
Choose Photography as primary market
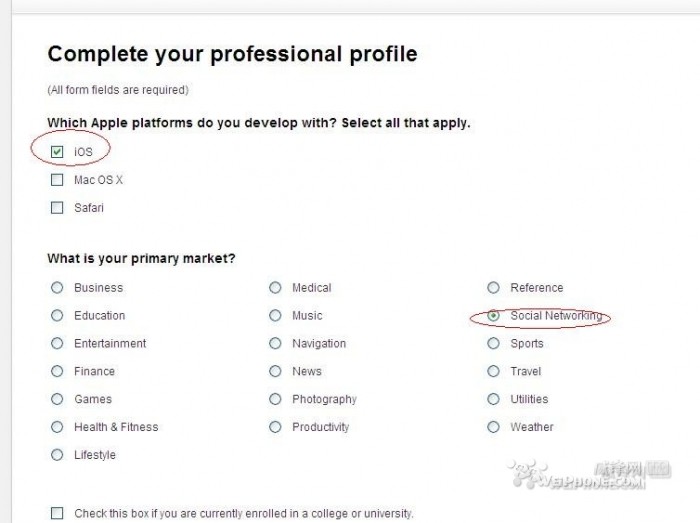point(275,399)
